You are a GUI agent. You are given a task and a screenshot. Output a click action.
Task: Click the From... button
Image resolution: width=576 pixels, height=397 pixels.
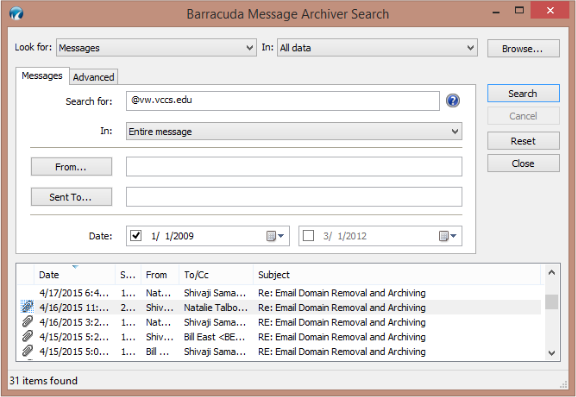[71, 167]
